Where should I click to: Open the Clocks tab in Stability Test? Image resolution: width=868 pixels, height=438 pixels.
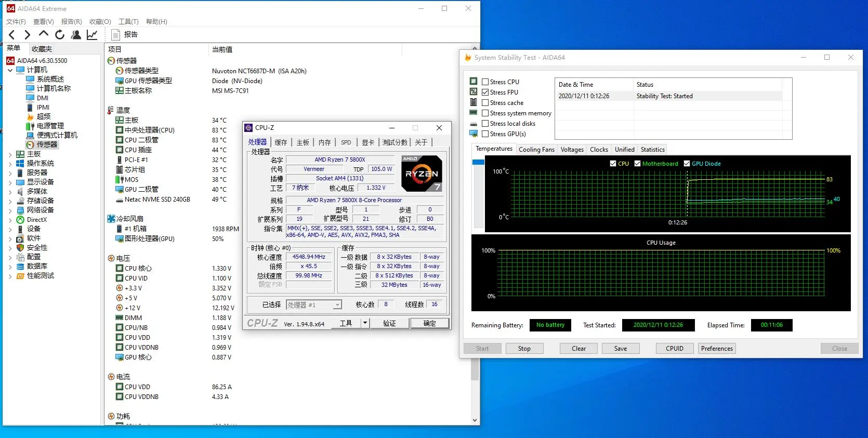[x=599, y=150]
